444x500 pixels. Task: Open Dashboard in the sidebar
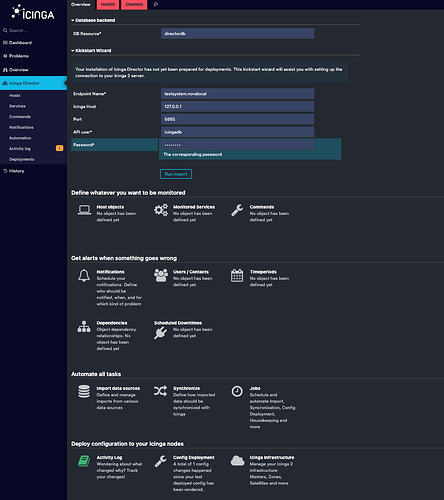[x=33, y=43]
